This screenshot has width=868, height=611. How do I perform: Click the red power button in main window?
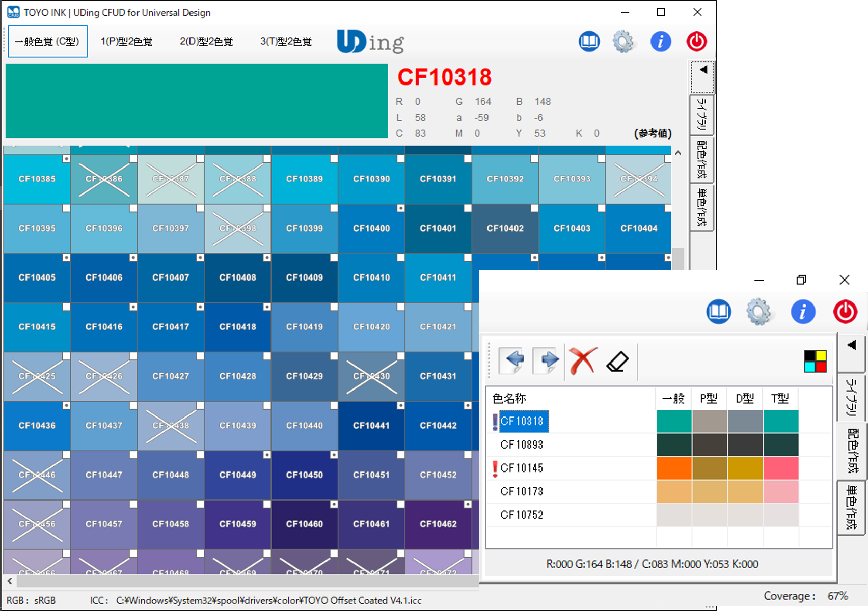[x=696, y=42]
